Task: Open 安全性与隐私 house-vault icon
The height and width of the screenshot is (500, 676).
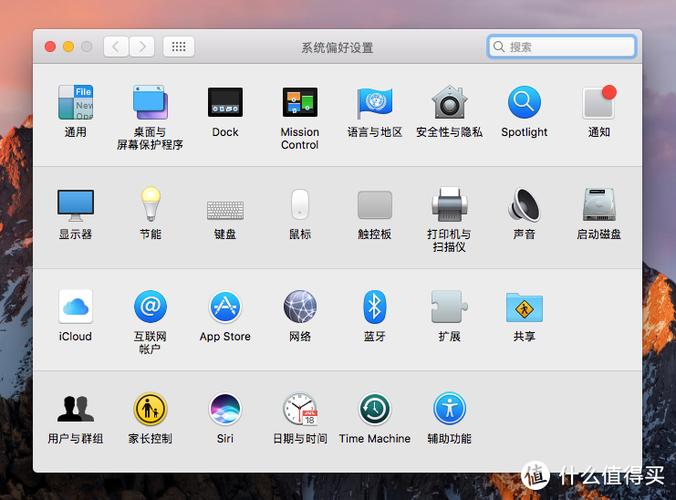Action: (x=450, y=102)
